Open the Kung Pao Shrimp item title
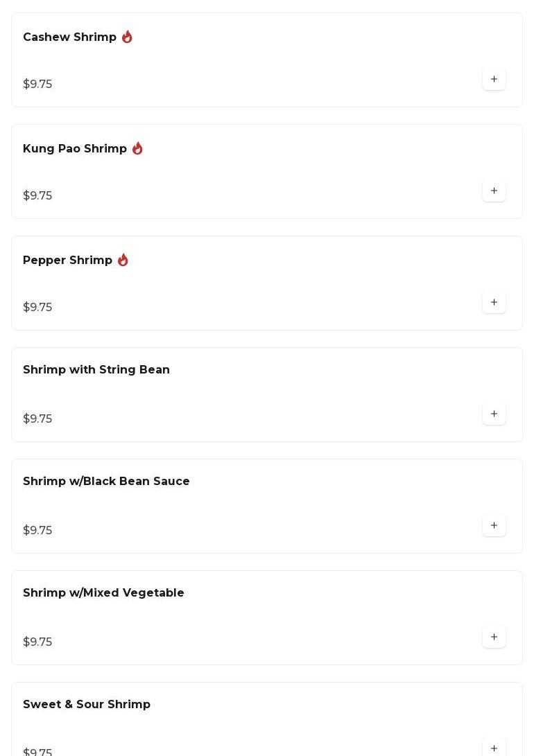 [75, 149]
